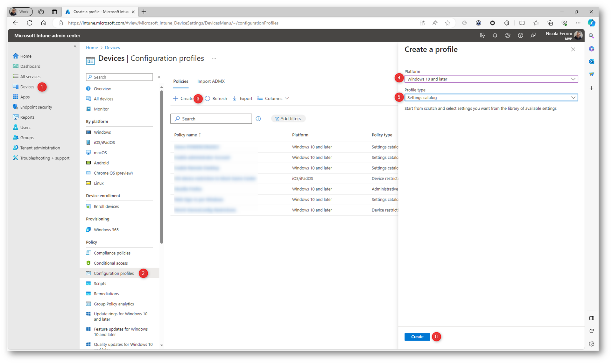The width and height of the screenshot is (612, 364).
Task: Open Home in the left navigation
Action: coord(22,56)
